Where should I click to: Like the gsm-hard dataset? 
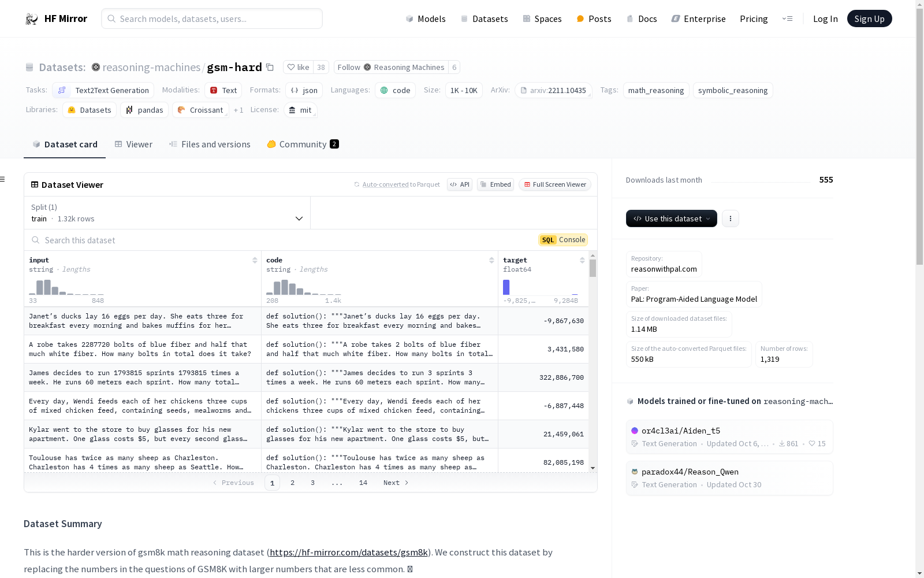[x=299, y=67]
